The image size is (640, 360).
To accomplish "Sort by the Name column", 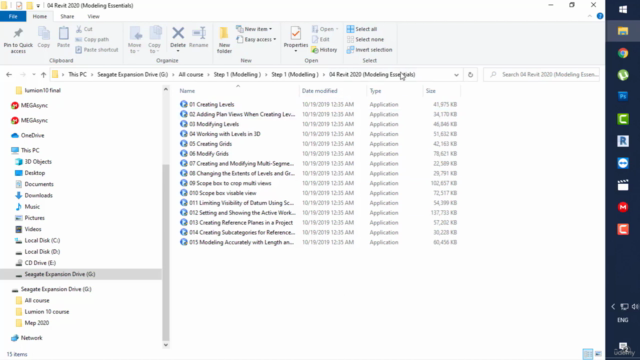I will point(187,91).
